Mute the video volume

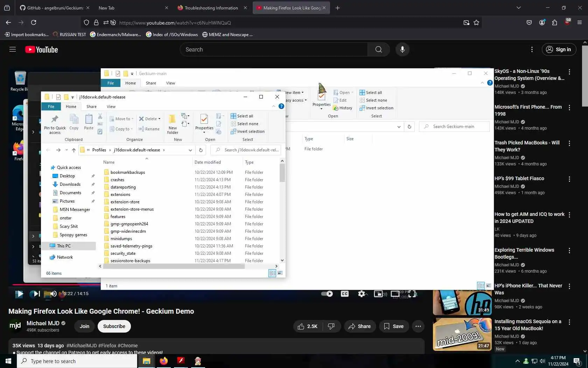pyautogui.click(x=53, y=294)
